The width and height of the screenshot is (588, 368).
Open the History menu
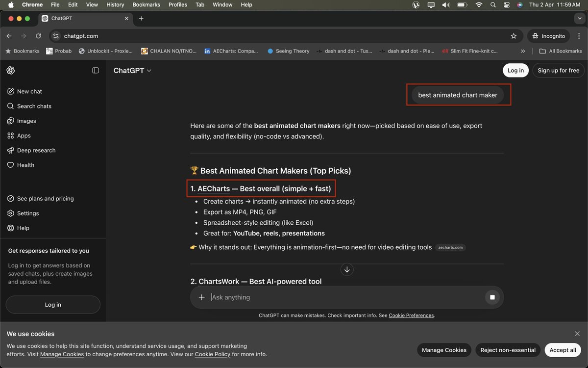click(115, 4)
